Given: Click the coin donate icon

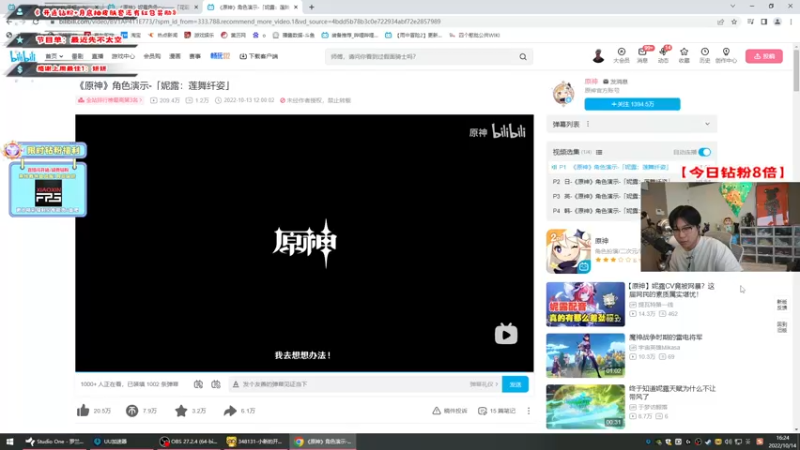Looking at the screenshot, I should (x=132, y=410).
